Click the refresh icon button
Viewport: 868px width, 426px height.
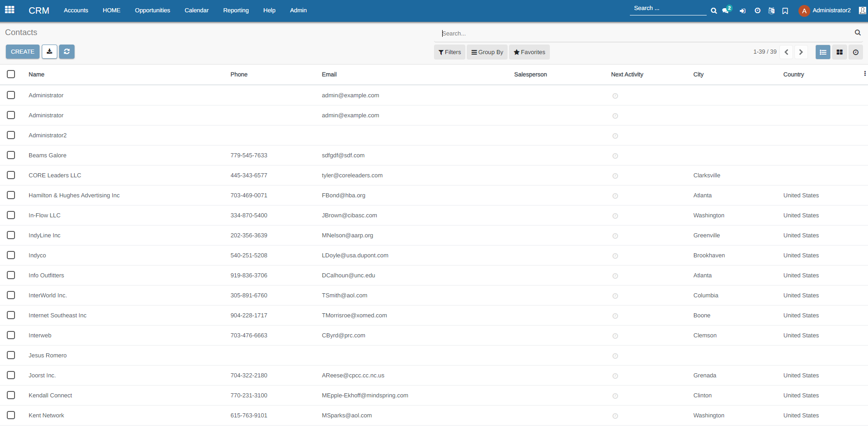point(67,52)
